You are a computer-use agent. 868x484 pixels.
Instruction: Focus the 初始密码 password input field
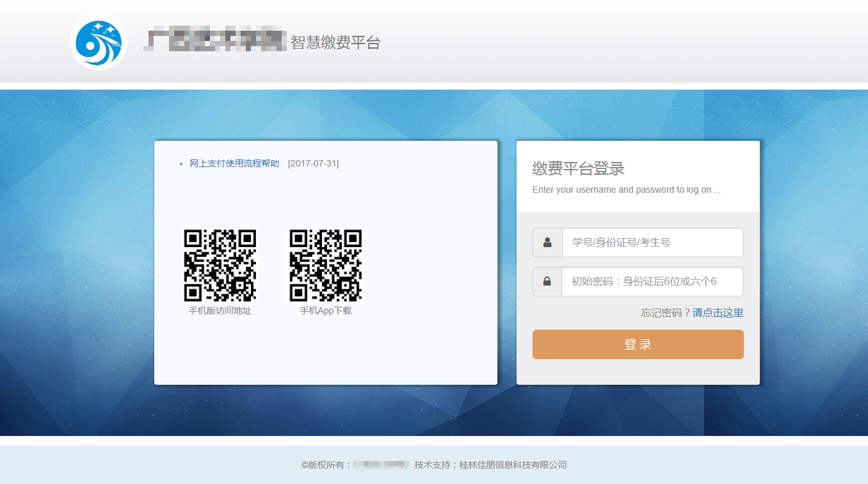(652, 282)
